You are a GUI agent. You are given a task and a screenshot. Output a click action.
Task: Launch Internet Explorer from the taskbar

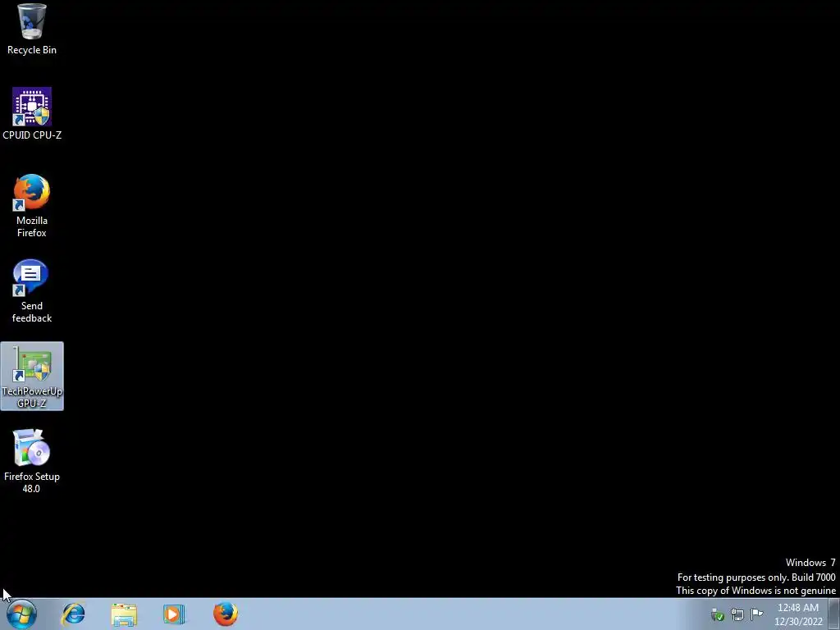pyautogui.click(x=73, y=614)
